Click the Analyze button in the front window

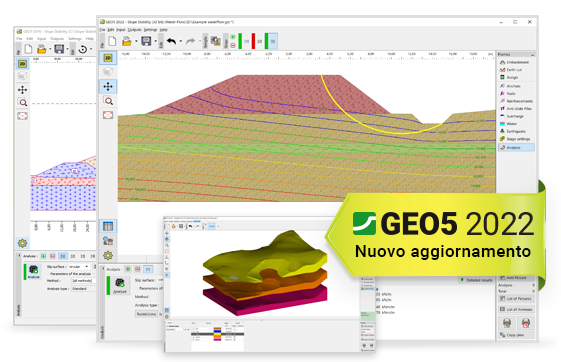click(120, 286)
